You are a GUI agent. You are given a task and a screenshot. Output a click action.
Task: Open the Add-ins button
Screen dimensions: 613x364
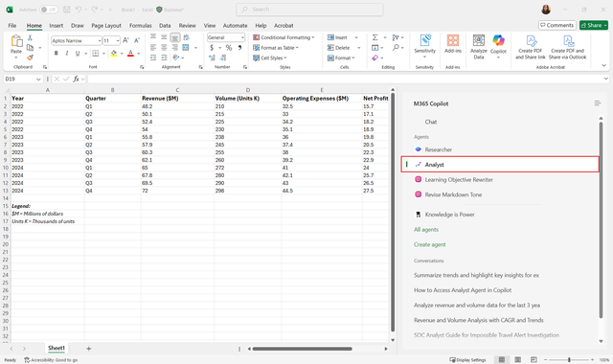tap(453, 44)
